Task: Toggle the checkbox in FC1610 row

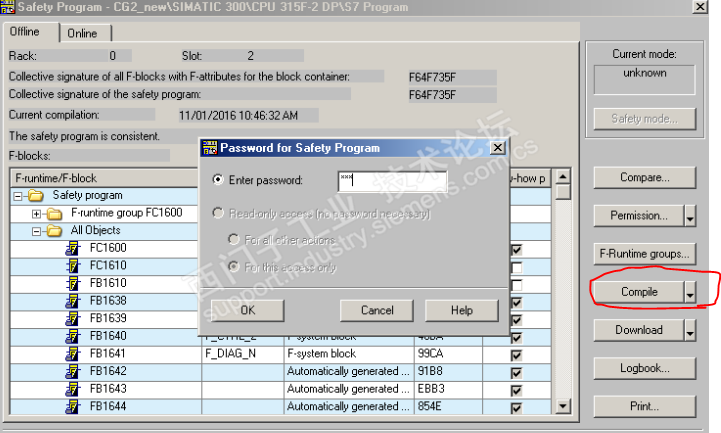Action: (x=516, y=268)
